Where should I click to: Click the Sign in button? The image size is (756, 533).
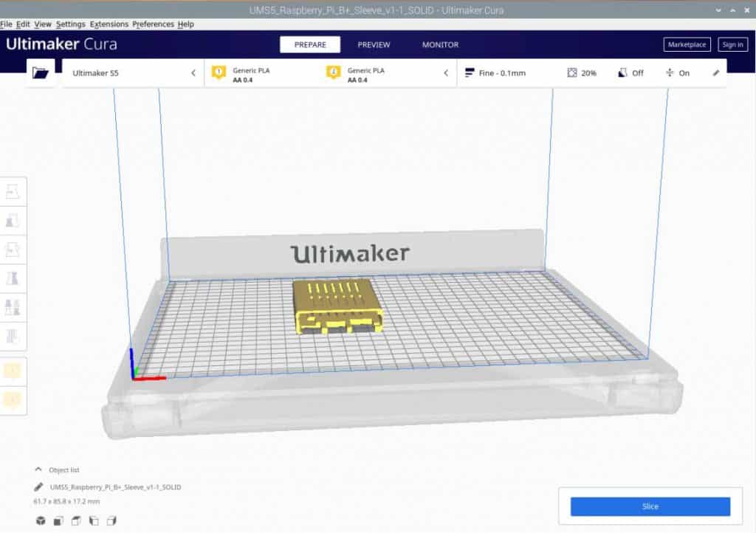(733, 44)
